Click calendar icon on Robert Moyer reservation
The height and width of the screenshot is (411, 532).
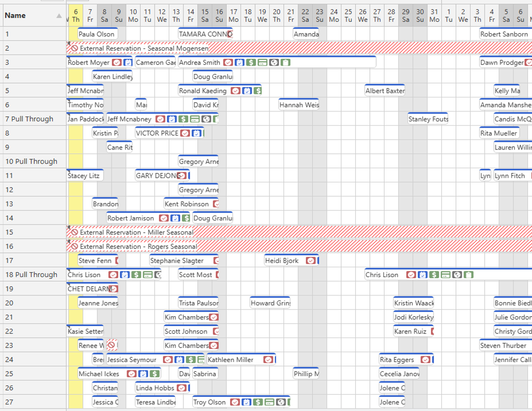point(128,63)
